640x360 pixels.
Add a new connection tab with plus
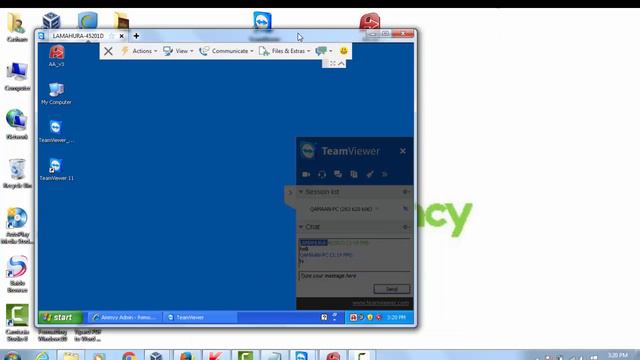[136, 36]
